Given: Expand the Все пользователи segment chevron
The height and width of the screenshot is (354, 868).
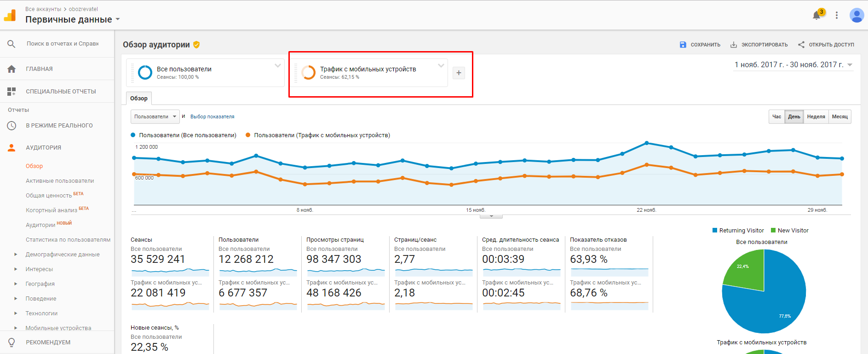Looking at the screenshot, I should click(278, 65).
